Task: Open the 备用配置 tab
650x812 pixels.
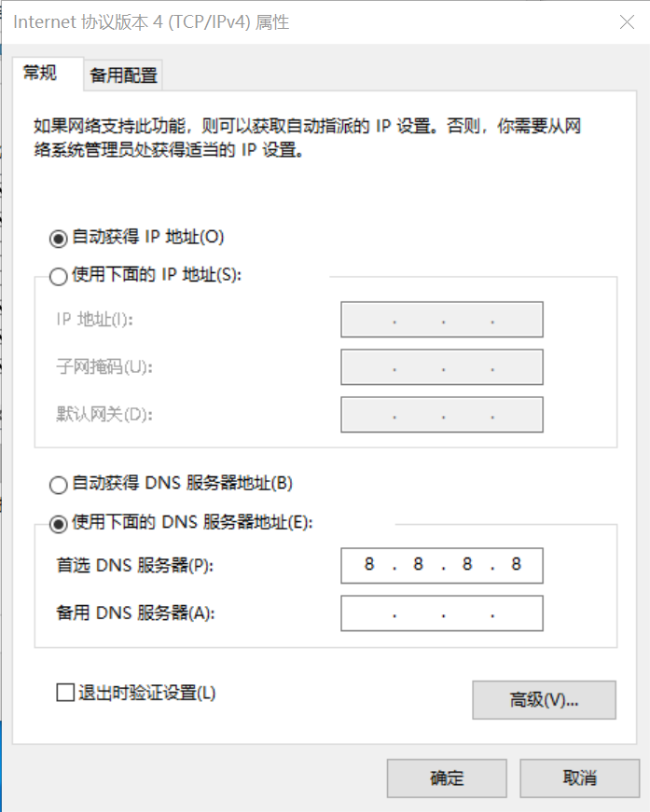Action: tap(123, 76)
